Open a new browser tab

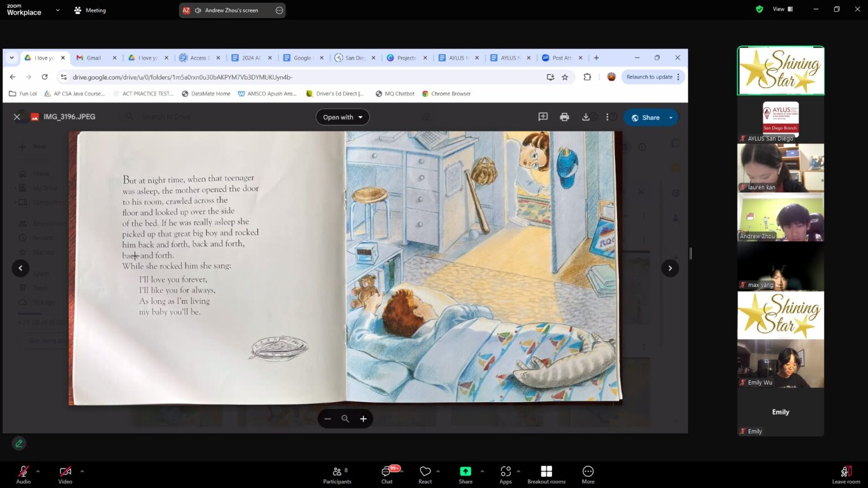click(x=596, y=58)
